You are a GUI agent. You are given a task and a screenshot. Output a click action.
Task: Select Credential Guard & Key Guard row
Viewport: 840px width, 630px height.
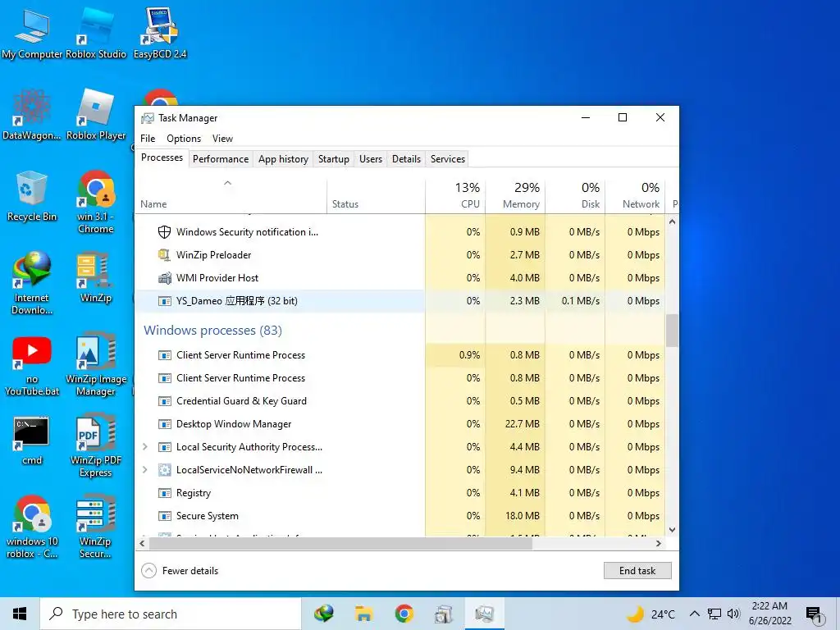pyautogui.click(x=399, y=400)
